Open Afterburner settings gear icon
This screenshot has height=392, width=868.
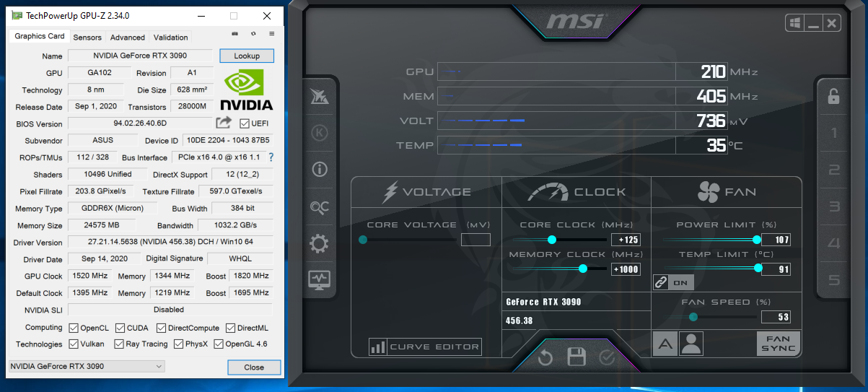319,244
